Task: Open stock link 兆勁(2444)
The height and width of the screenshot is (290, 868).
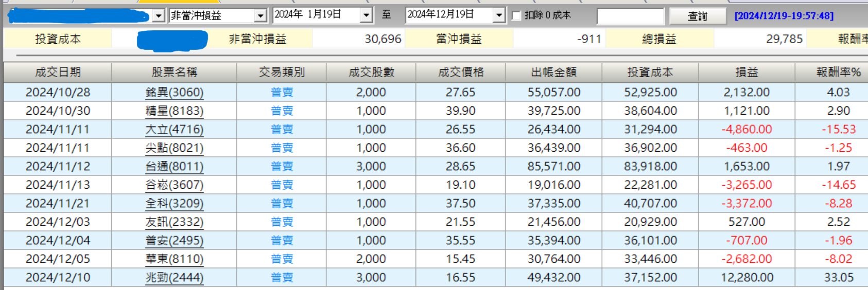Action: coord(175,277)
